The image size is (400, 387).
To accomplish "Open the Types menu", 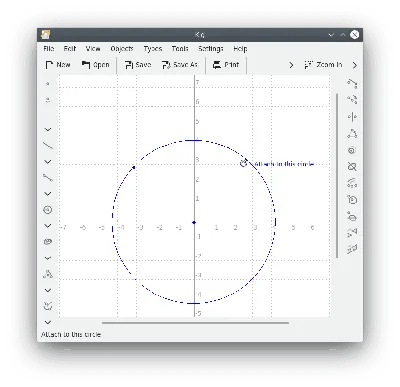I will pyautogui.click(x=153, y=49).
